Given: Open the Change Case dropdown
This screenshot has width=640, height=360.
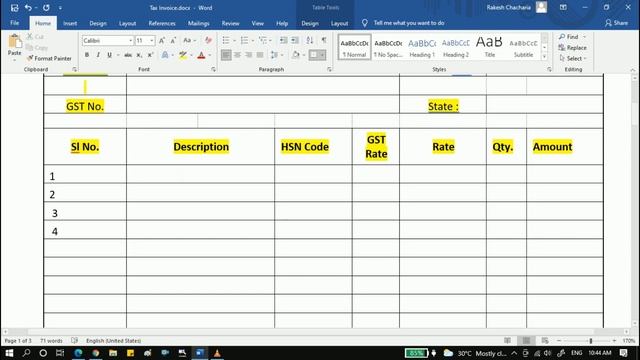Looking at the screenshot, I should pos(189,40).
